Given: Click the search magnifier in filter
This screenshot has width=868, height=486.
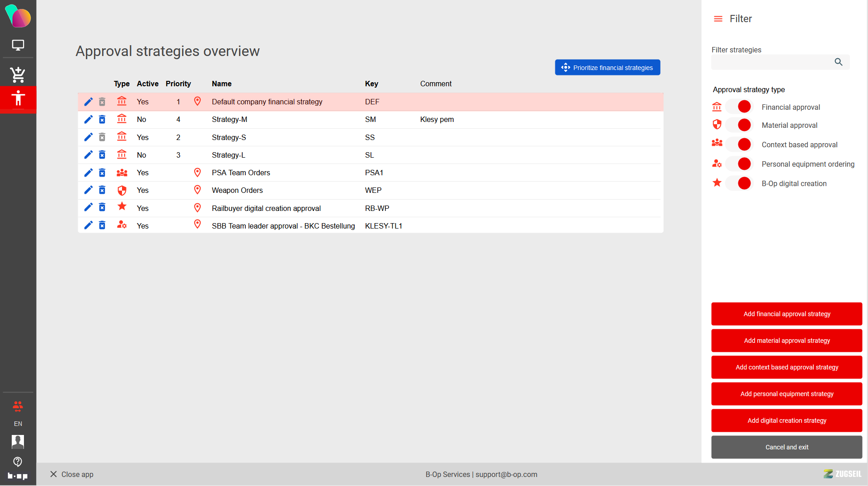Looking at the screenshot, I should (838, 62).
